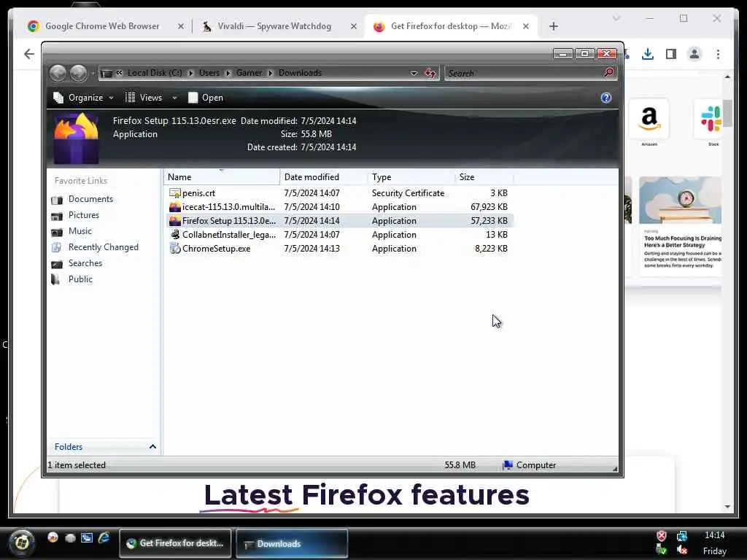Expand the Folders pane chevron
The width and height of the screenshot is (747, 560).
[x=152, y=447]
